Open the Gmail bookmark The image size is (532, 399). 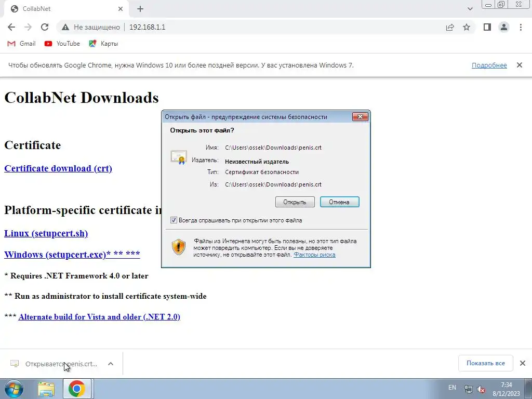click(21, 44)
